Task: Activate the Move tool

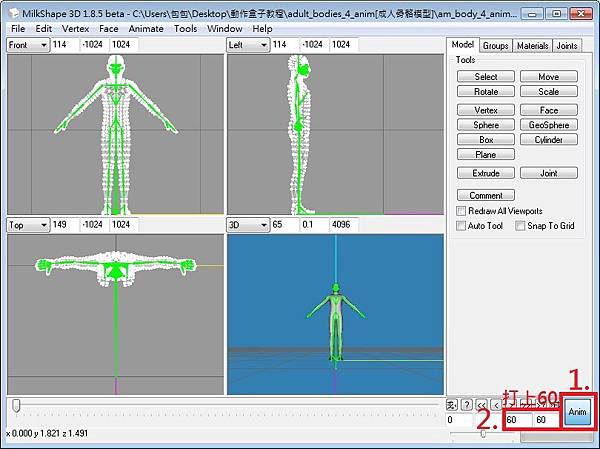Action: click(548, 77)
